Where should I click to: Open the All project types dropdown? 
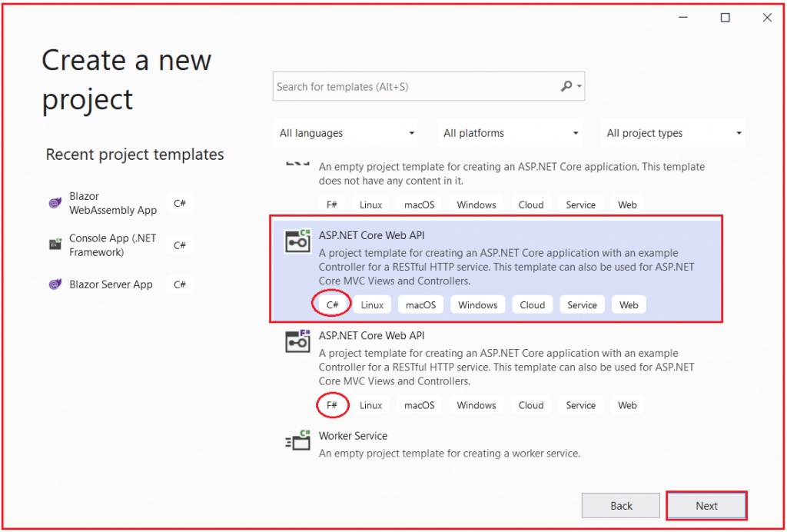coord(672,132)
